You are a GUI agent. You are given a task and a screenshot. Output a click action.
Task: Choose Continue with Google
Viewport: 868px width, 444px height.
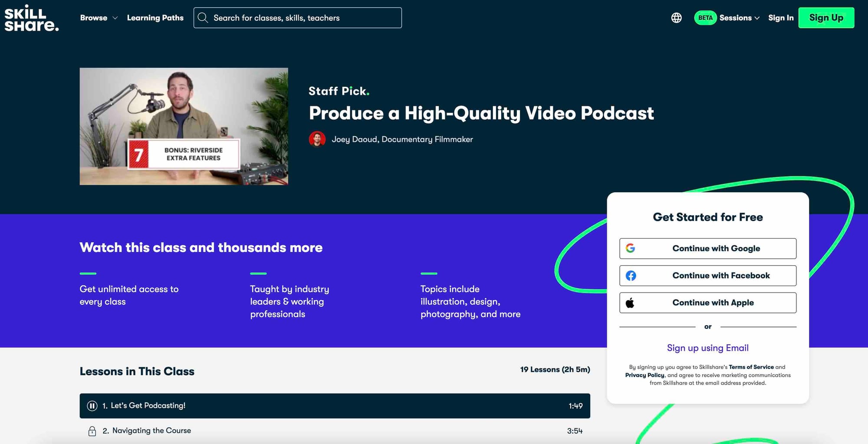(707, 248)
